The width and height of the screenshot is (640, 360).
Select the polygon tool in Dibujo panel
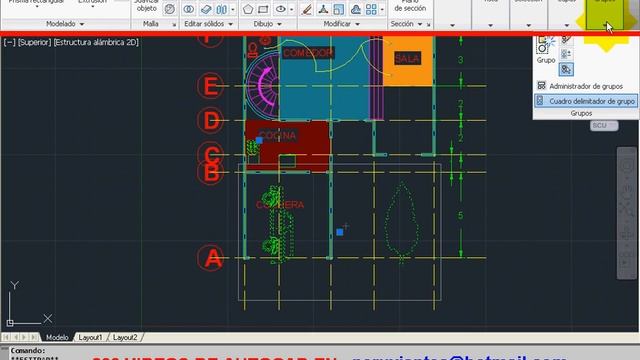(248, 9)
